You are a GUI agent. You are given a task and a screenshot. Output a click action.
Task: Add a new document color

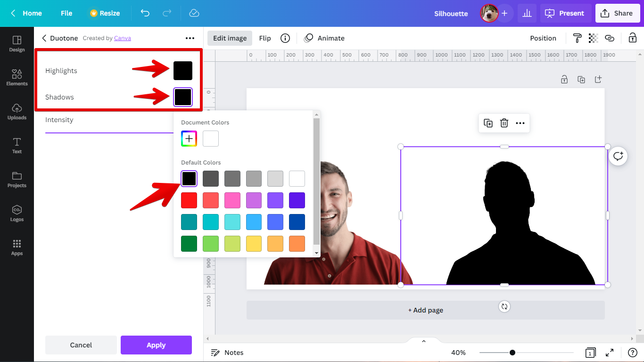point(189,139)
